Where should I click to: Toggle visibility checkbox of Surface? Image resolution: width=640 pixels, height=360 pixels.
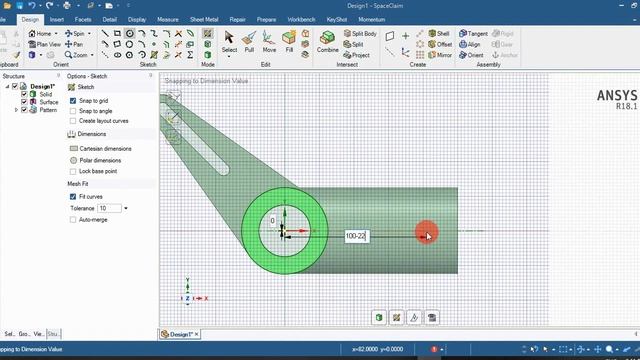[x=24, y=102]
